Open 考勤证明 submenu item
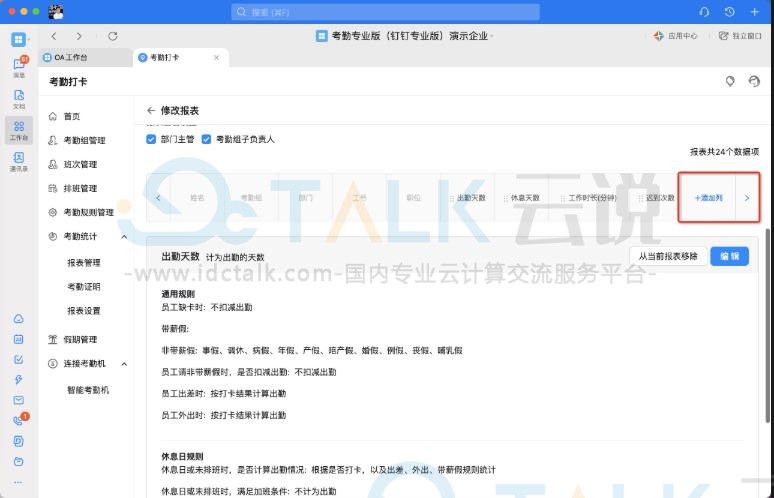 [x=84, y=287]
